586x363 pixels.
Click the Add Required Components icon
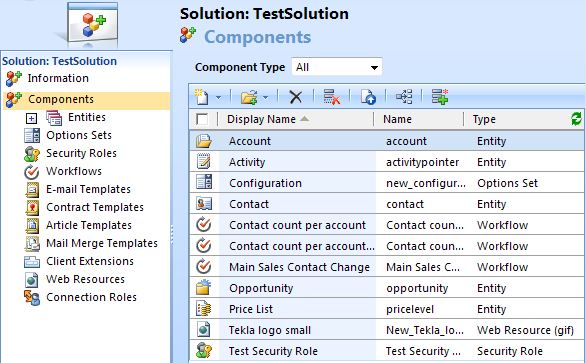440,97
